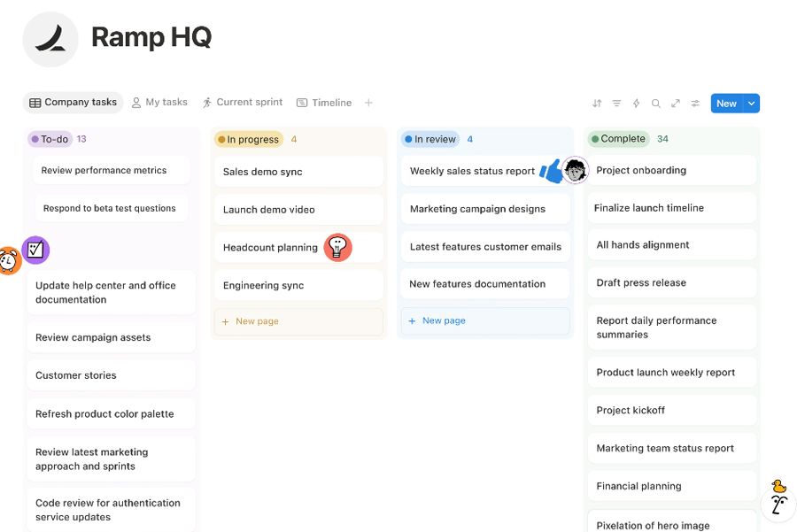
Task: Click the Ramp HQ logo icon
Action: [50, 39]
